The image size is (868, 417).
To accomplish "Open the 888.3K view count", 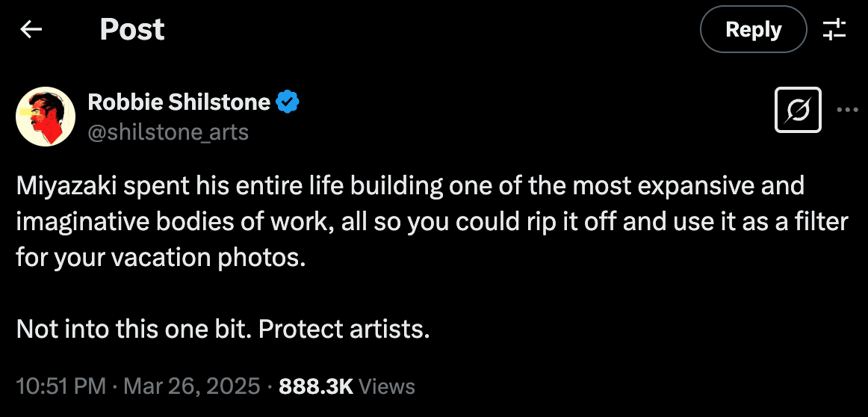I will [x=315, y=386].
